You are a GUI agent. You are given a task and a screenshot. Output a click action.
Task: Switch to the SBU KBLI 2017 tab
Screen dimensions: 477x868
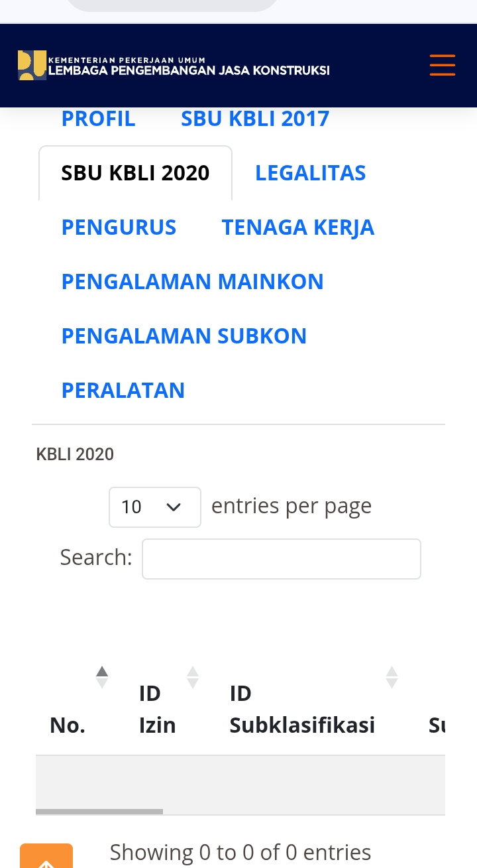coord(255,119)
